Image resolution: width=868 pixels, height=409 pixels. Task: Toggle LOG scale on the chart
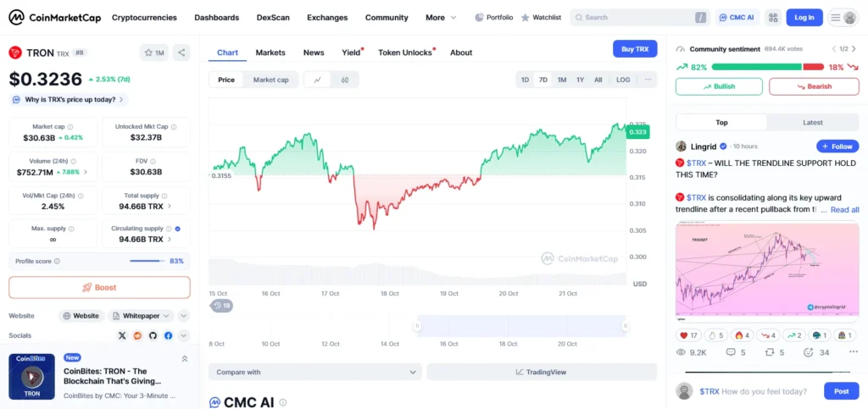click(623, 80)
